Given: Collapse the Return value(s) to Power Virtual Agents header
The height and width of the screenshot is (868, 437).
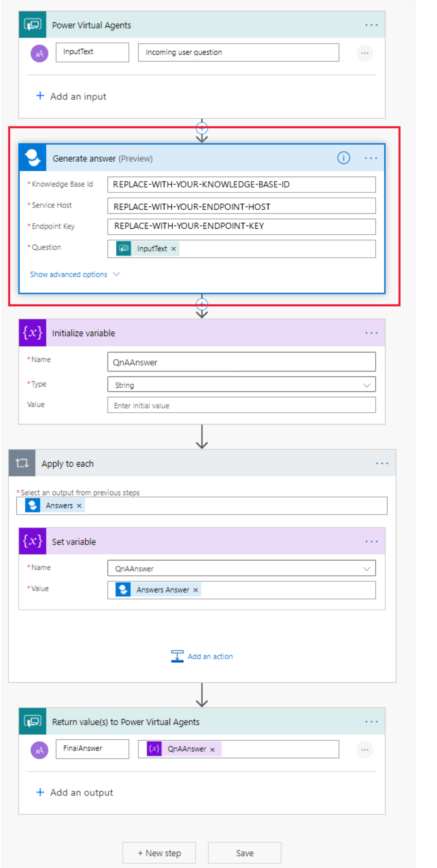Looking at the screenshot, I should (x=202, y=721).
